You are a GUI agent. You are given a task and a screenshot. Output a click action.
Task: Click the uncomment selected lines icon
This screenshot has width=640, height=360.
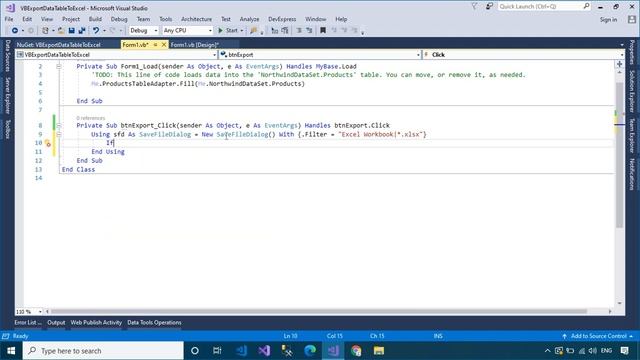coord(309,31)
